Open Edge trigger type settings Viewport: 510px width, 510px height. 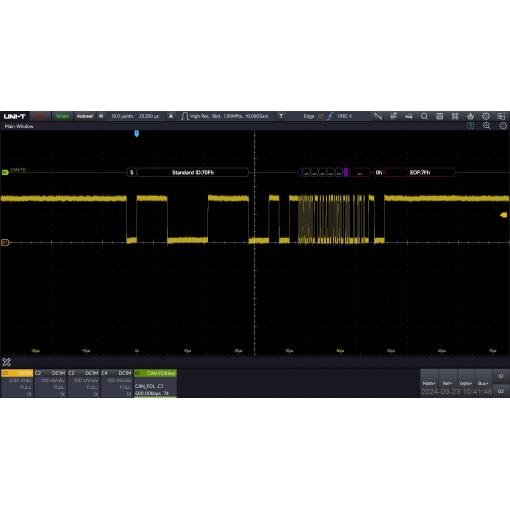pos(309,116)
